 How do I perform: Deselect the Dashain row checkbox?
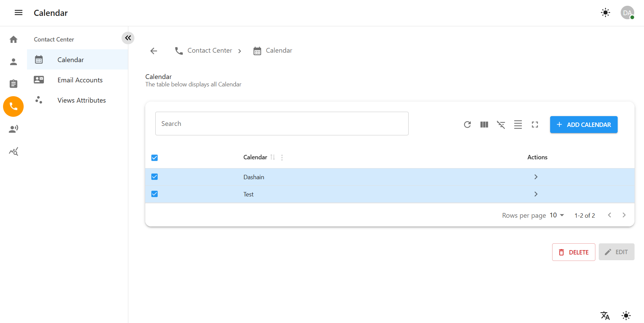pyautogui.click(x=155, y=177)
